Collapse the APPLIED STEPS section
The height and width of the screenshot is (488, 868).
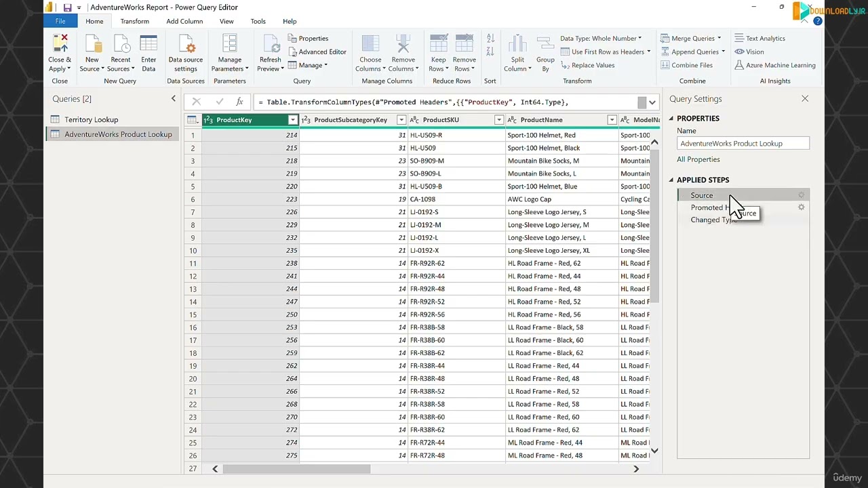[x=671, y=180]
